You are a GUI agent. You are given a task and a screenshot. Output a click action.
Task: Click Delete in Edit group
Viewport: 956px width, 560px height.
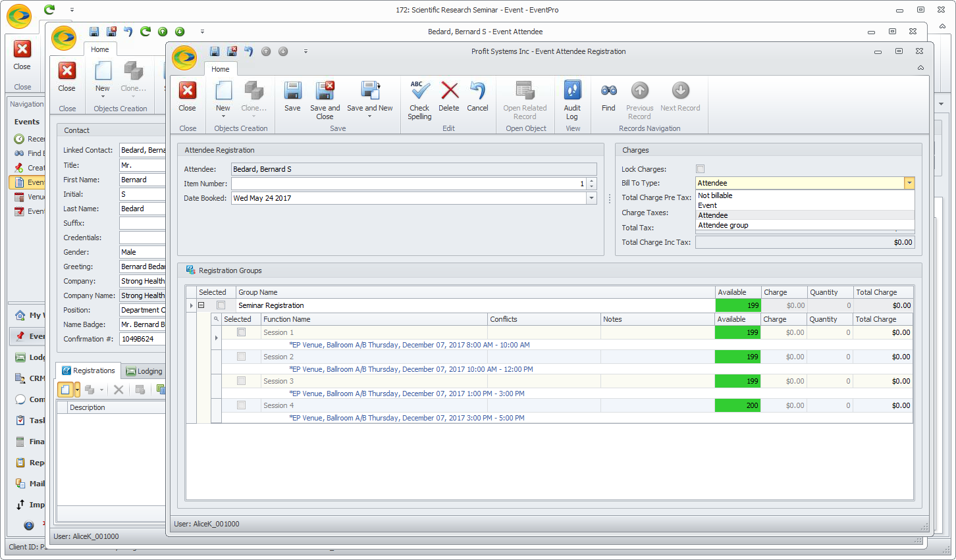[449, 97]
